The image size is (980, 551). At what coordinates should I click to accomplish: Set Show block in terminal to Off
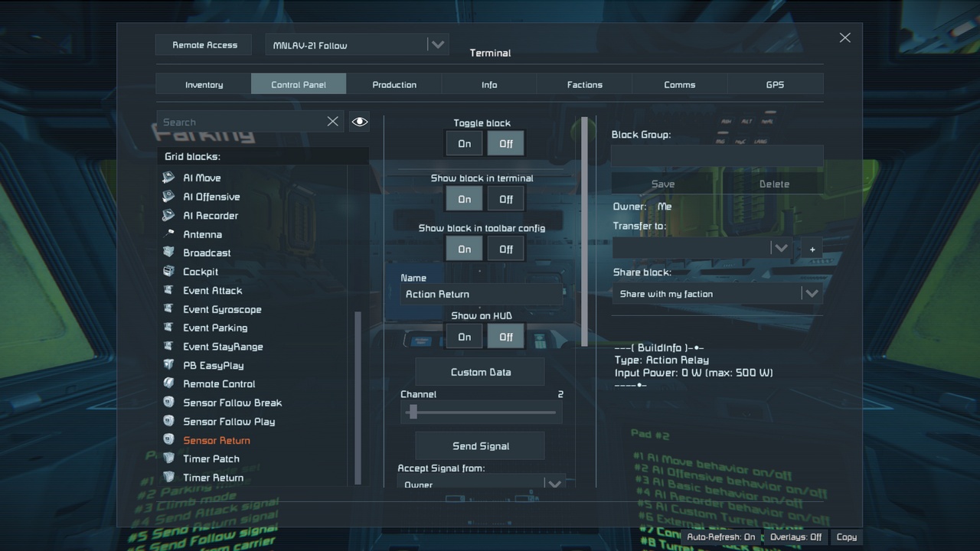coord(506,199)
